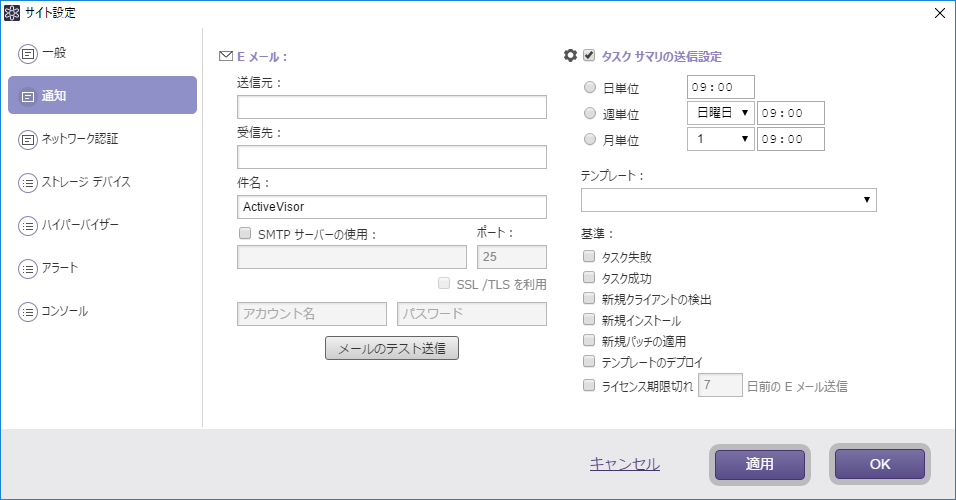Click the envelope icon next to E メール
Image resolution: width=956 pixels, height=500 pixels.
tap(226, 57)
